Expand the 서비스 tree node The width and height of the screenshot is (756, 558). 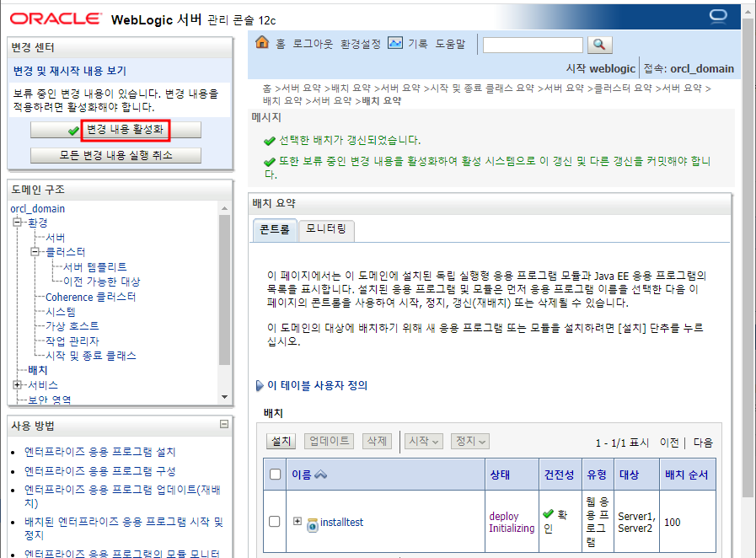coord(18,385)
